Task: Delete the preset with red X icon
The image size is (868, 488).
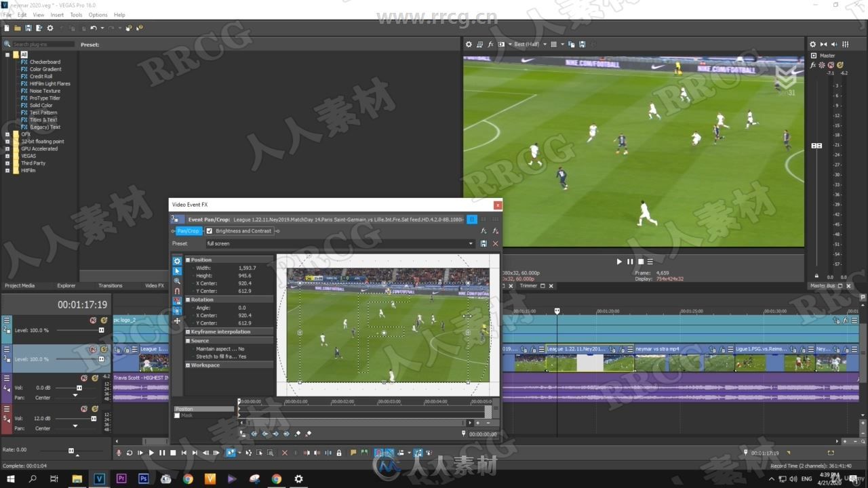Action: [495, 243]
